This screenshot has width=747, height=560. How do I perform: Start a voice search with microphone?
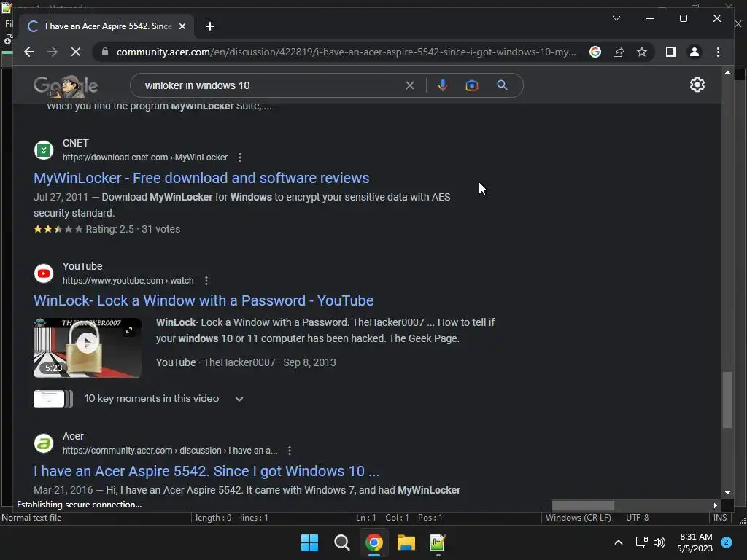tap(443, 85)
